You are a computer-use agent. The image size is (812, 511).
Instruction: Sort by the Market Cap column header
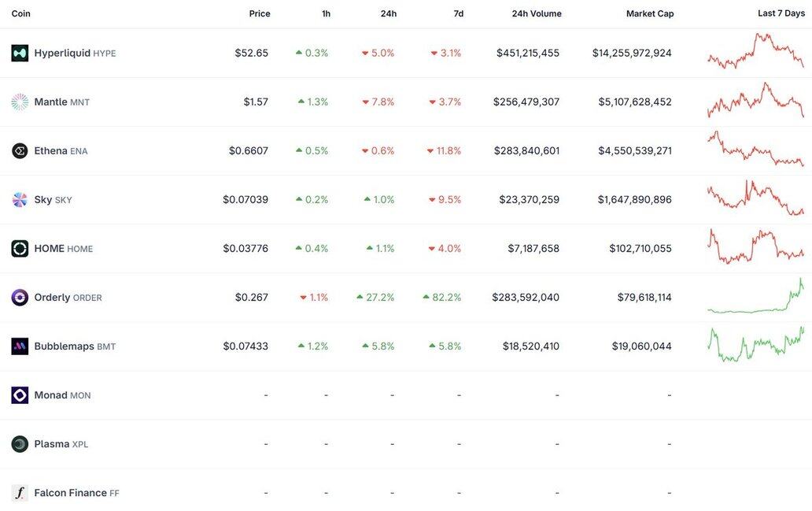pyautogui.click(x=650, y=13)
